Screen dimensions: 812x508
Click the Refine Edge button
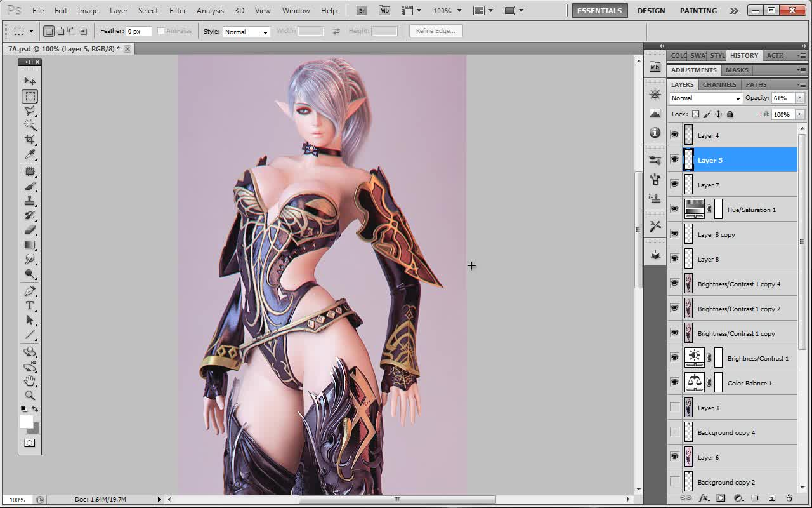pyautogui.click(x=436, y=31)
